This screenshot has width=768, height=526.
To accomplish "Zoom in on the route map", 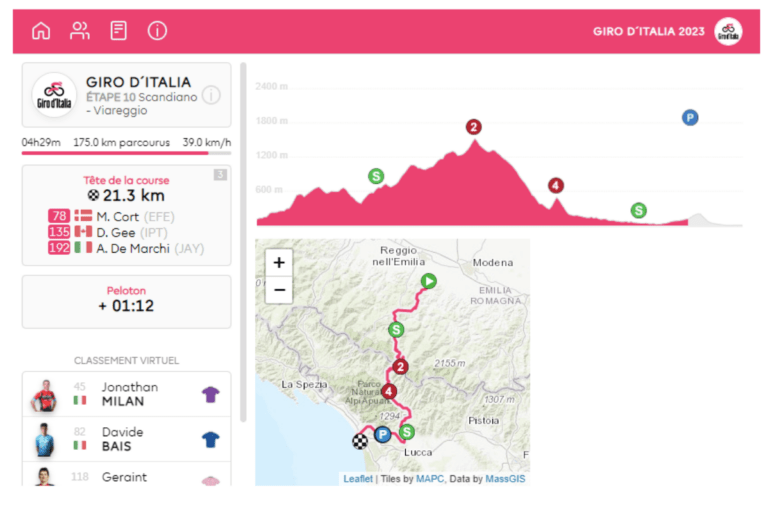I will (x=279, y=263).
